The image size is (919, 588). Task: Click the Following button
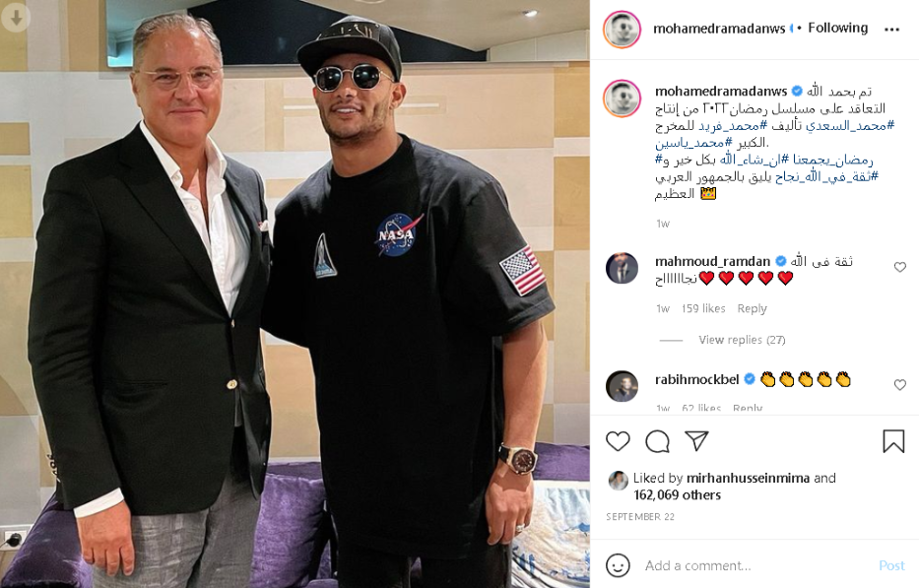point(837,28)
